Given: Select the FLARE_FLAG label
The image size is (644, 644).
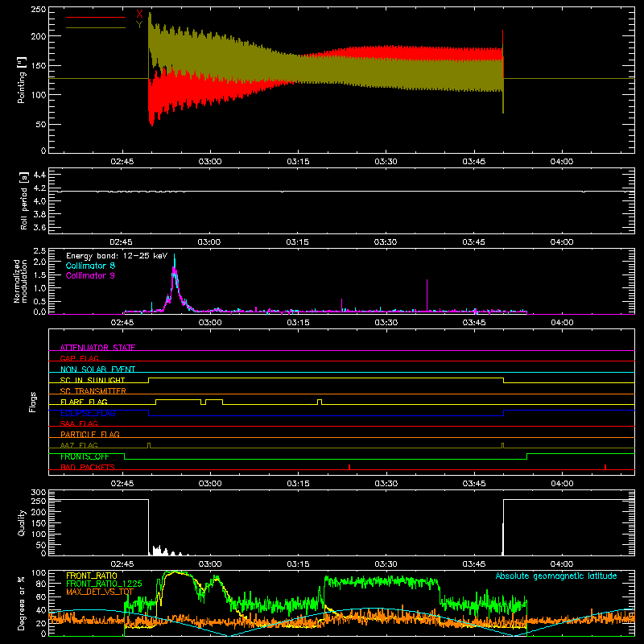Looking at the screenshot, I should coord(84,402).
